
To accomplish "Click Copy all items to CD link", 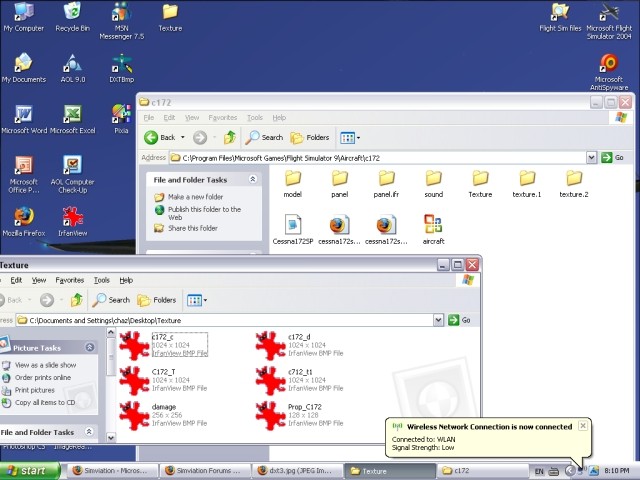I will tap(45, 402).
